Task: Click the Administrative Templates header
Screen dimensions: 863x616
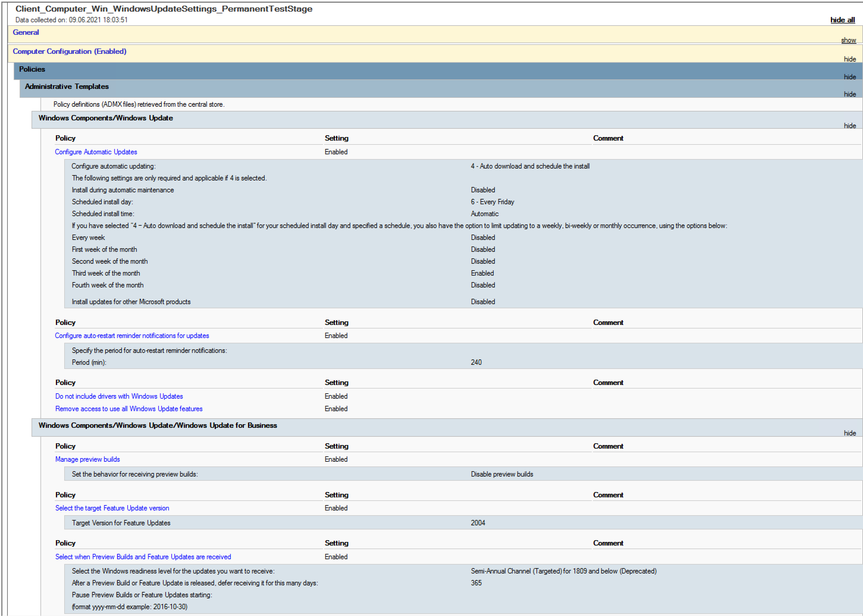Action: tap(67, 87)
